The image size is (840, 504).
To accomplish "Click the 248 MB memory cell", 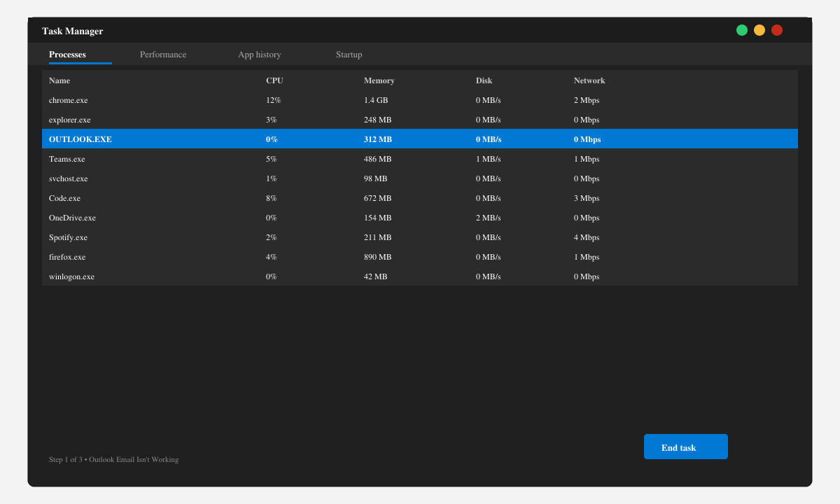I will coord(377,120).
